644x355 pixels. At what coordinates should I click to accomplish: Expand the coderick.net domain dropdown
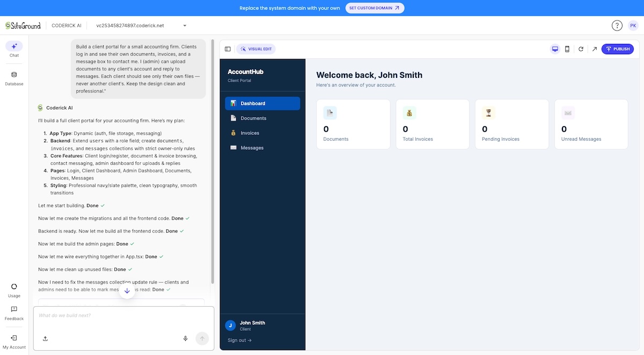click(x=185, y=25)
